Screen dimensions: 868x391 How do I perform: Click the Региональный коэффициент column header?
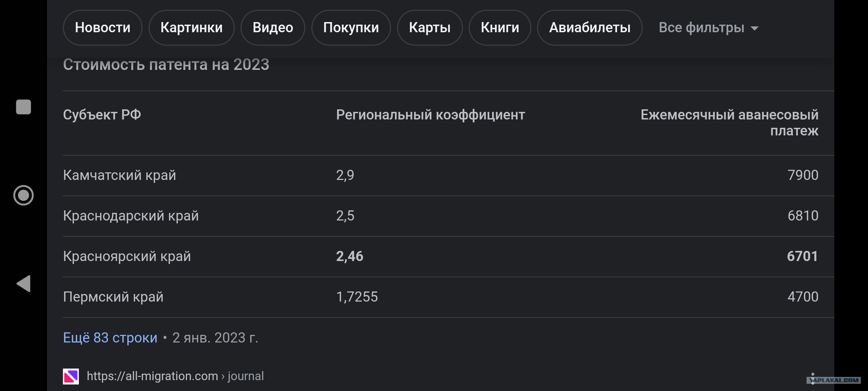(430, 115)
